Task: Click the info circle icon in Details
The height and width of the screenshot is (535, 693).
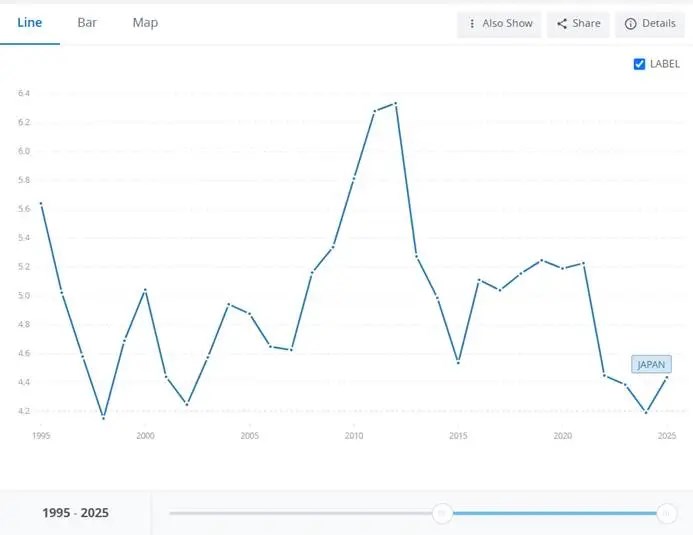Action: pyautogui.click(x=630, y=23)
